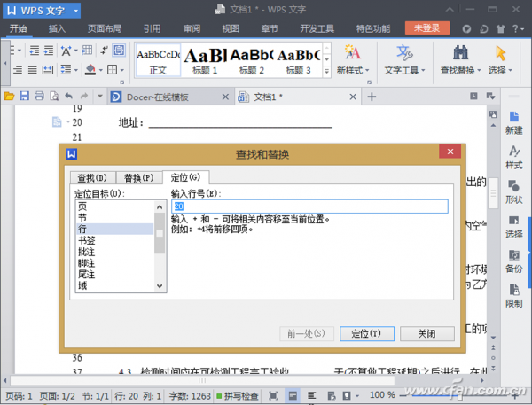The image size is (532, 405).
Task: Apply 标题 2 style
Action: [x=252, y=61]
